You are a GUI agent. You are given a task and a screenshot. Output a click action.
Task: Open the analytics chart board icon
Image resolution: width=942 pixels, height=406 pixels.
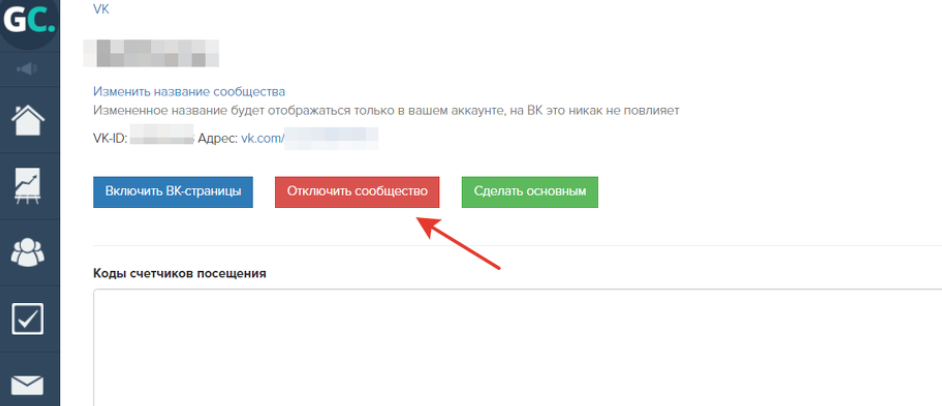coord(28,187)
